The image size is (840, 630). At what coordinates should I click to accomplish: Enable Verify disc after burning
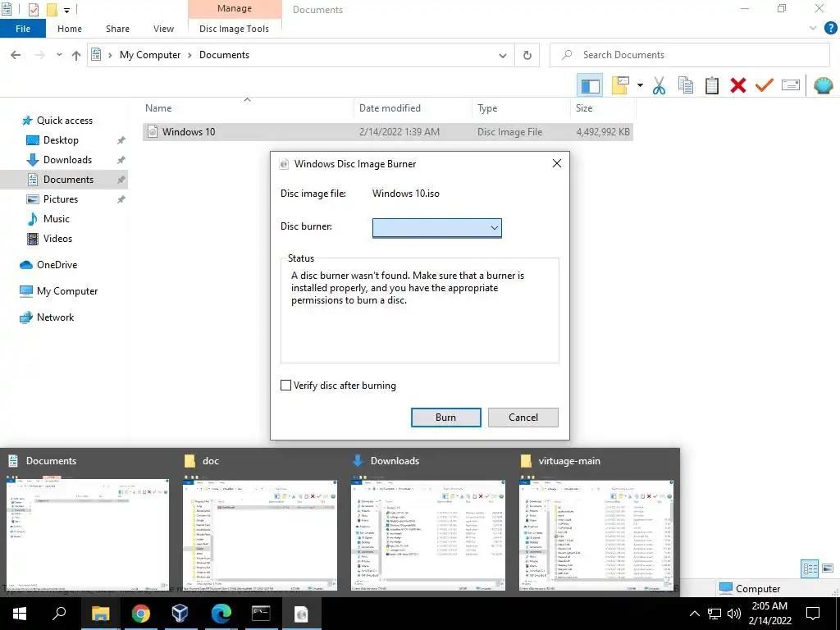(x=286, y=386)
